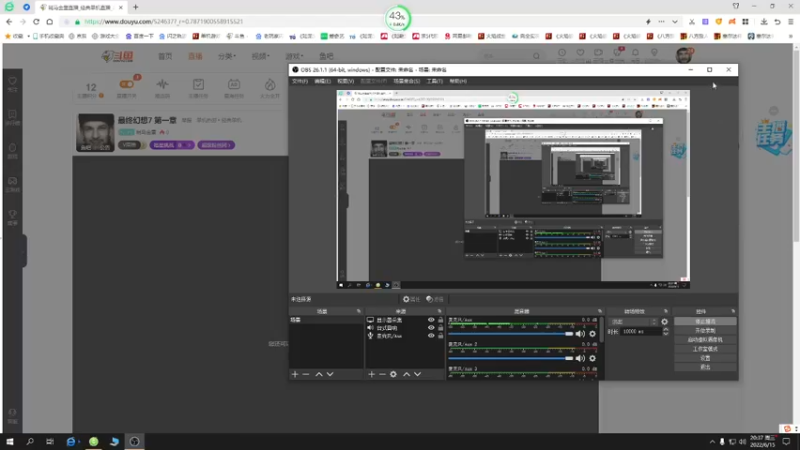The height and width of the screenshot is (450, 800).
Task: Click the 开始录制 start recording button
Action: click(705, 331)
